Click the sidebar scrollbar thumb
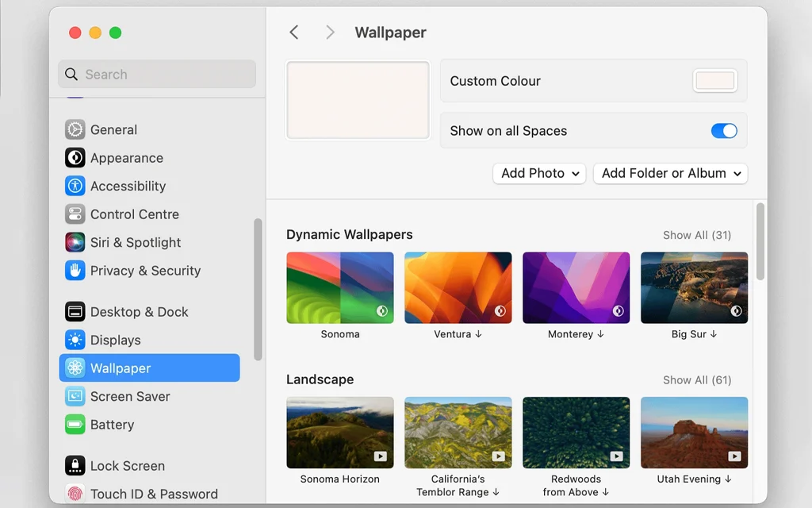 click(x=258, y=289)
